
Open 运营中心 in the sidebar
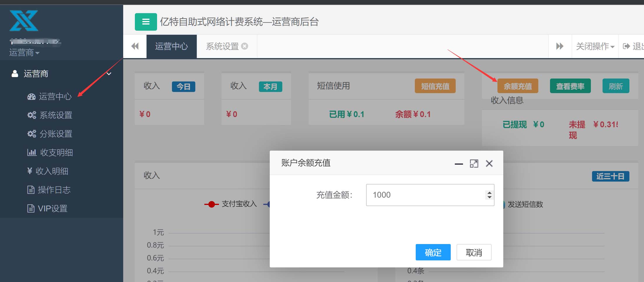55,97
